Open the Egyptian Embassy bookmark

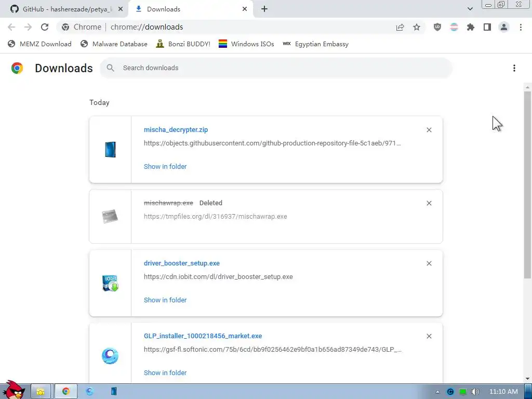click(315, 44)
